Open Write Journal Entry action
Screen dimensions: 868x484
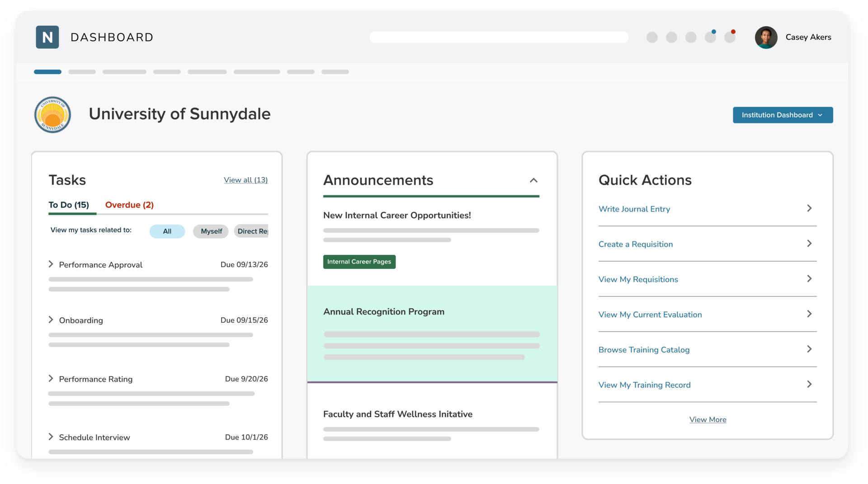(x=634, y=209)
